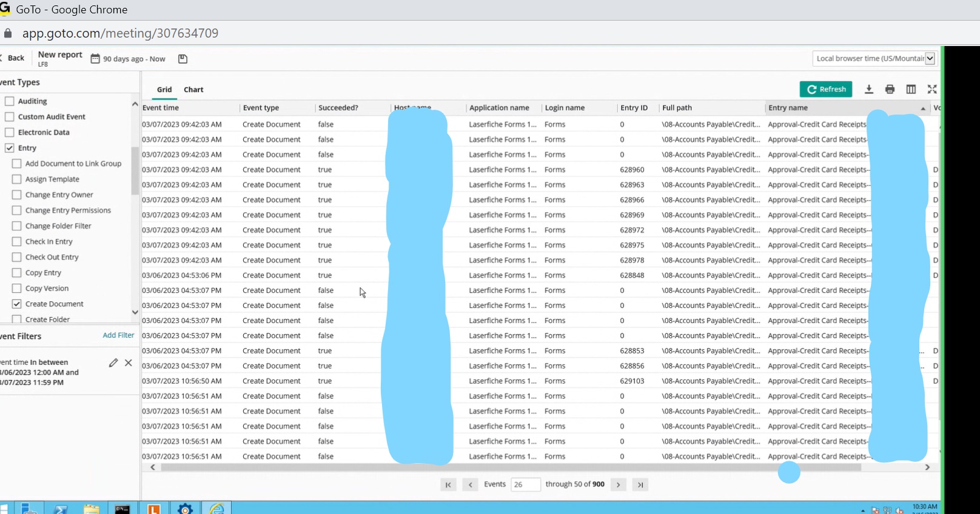Sort by Entry ID column header
980x514 pixels.
[x=634, y=108]
